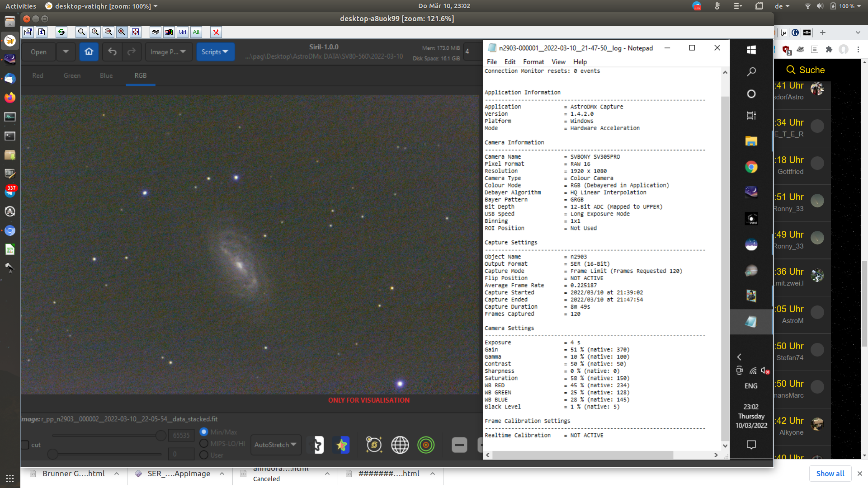This screenshot has height=488, width=868.
Task: Zoom out using the remote viewer toolbar
Action: [x=81, y=32]
